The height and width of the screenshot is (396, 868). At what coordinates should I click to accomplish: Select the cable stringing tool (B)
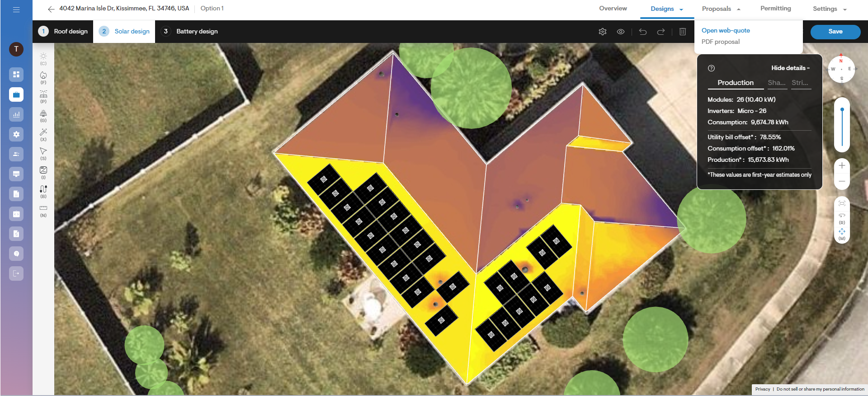[43, 192]
